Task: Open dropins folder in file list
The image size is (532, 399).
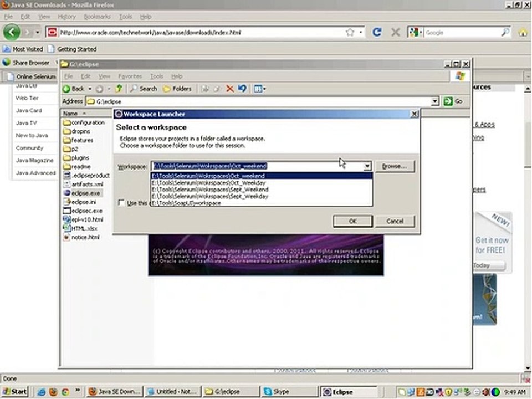Action: pos(76,131)
